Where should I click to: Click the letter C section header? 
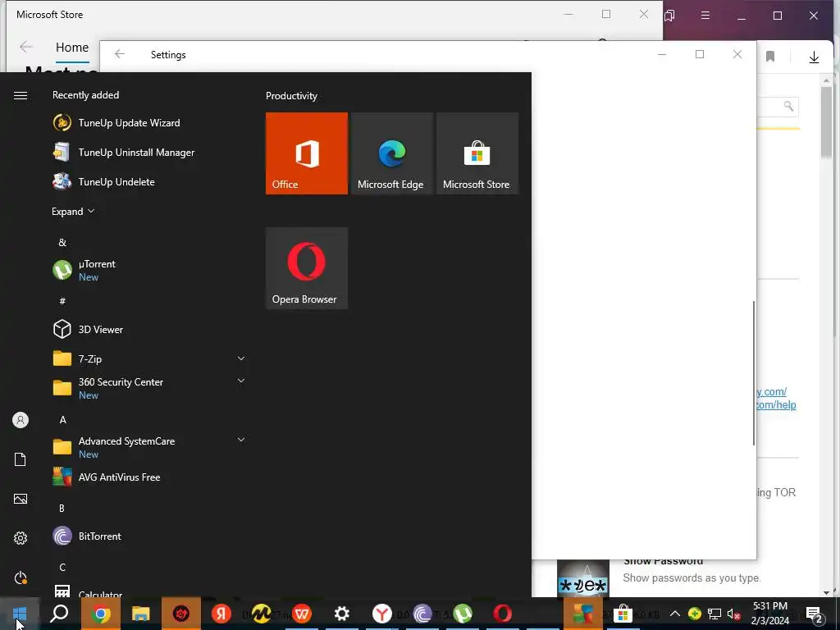[62, 567]
